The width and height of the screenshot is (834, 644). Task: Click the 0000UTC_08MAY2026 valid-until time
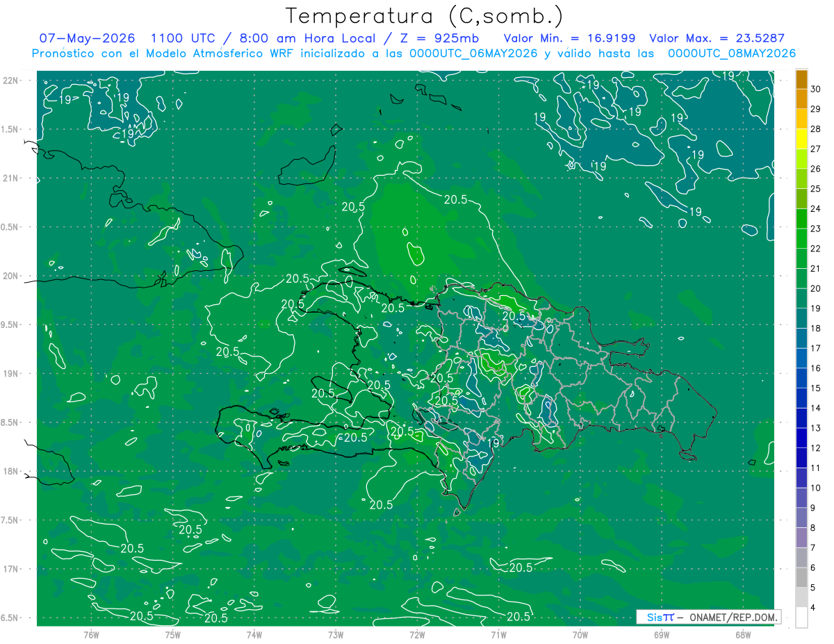click(x=732, y=53)
